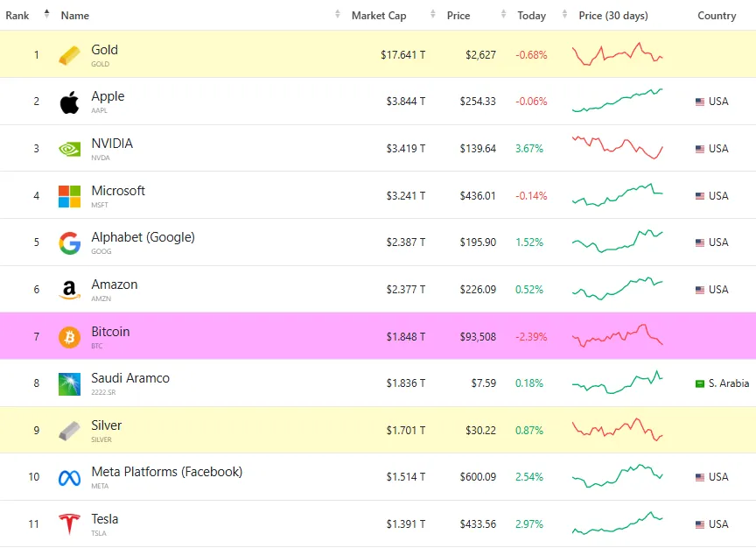Open the Silver asset link
Screen dimensions: 756x548
[107, 425]
